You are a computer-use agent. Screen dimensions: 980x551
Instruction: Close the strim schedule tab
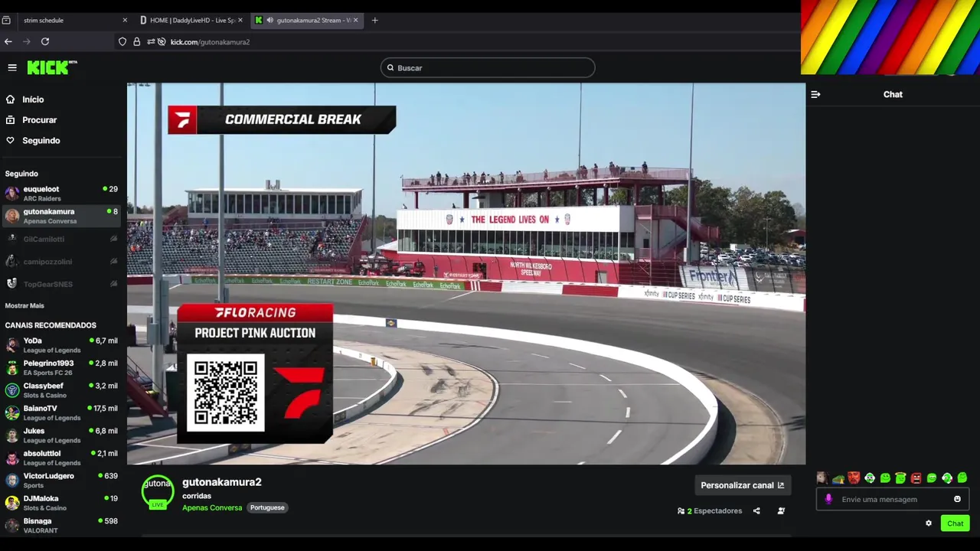125,20
